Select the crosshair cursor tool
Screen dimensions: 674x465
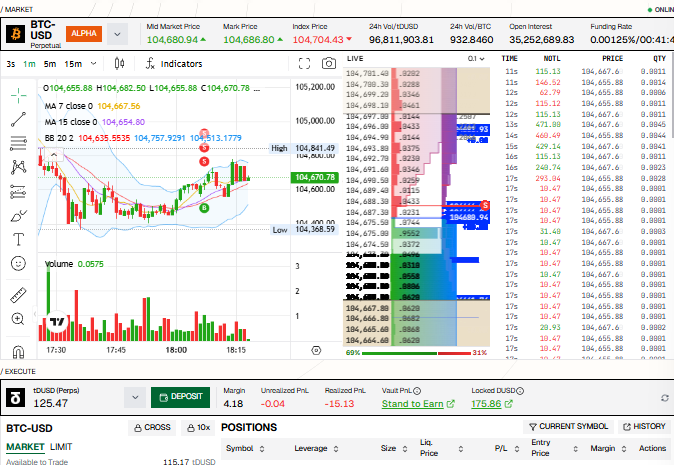pyautogui.click(x=18, y=95)
